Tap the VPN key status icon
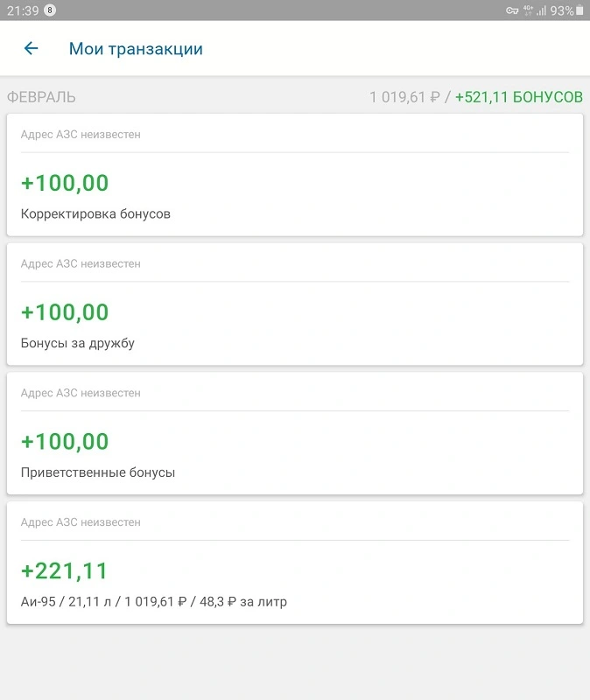The height and width of the screenshot is (700, 590). 512,10
